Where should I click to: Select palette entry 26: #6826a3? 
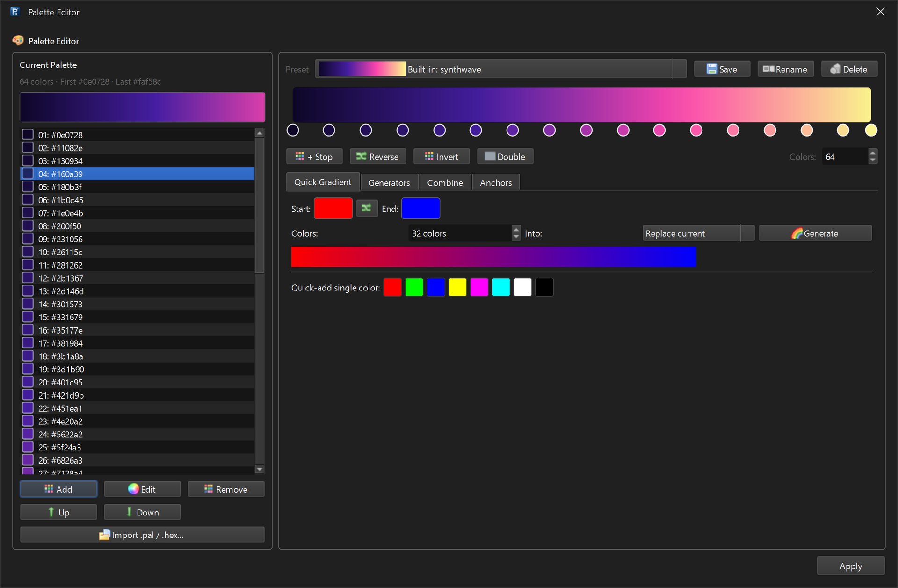point(138,460)
